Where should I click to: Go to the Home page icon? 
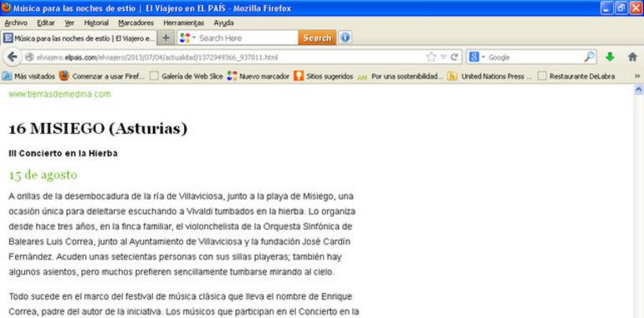(x=632, y=57)
